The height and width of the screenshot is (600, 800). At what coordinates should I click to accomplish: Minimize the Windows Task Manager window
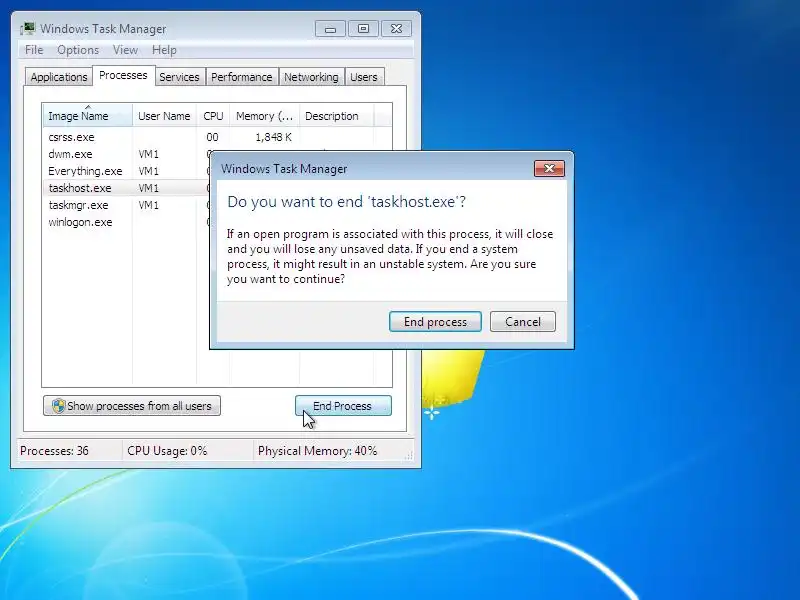[x=330, y=29]
